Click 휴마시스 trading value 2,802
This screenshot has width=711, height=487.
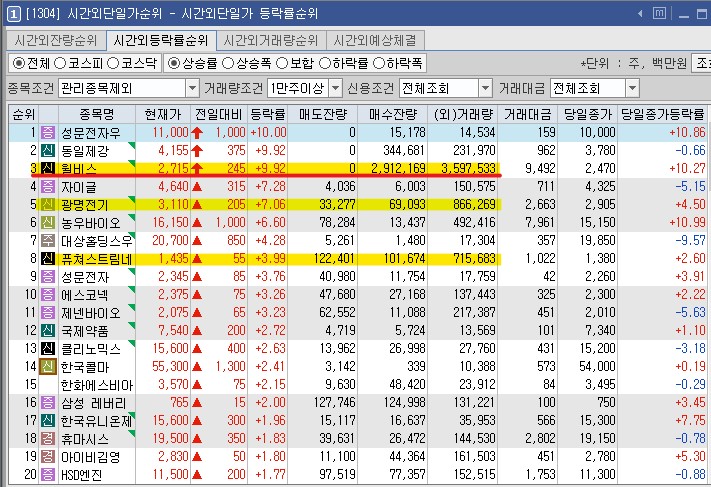coord(540,438)
